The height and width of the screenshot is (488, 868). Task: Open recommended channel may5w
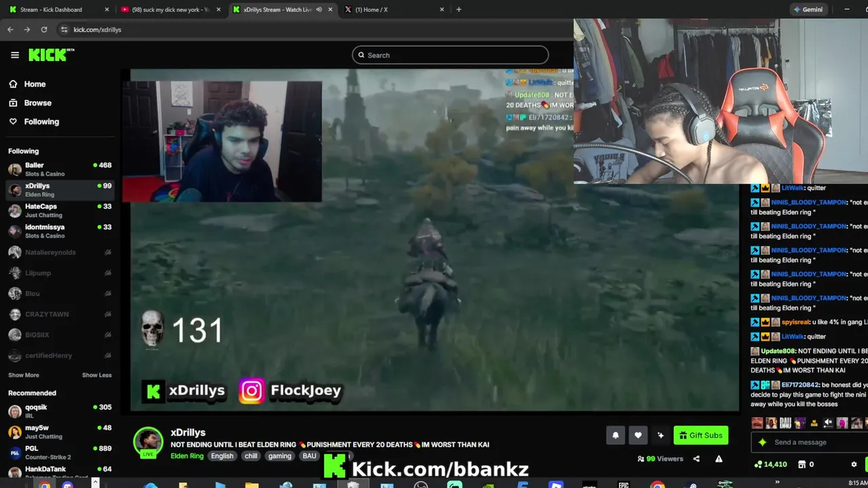click(60, 432)
